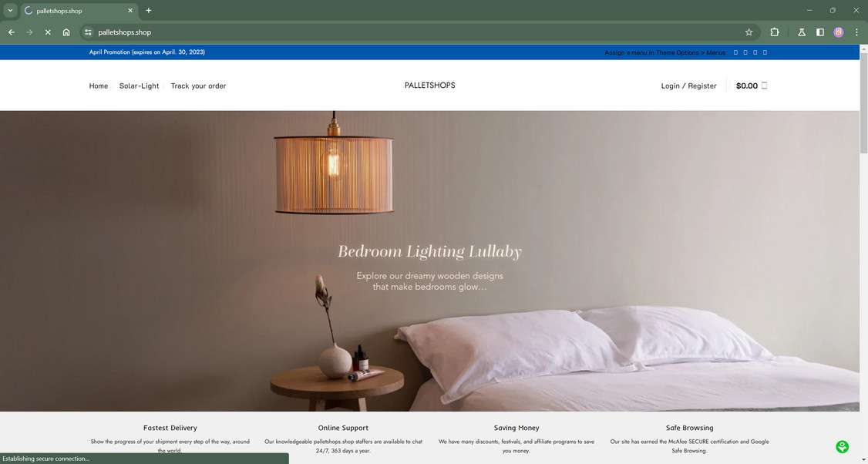Open Chrome three-dot menu

856,32
